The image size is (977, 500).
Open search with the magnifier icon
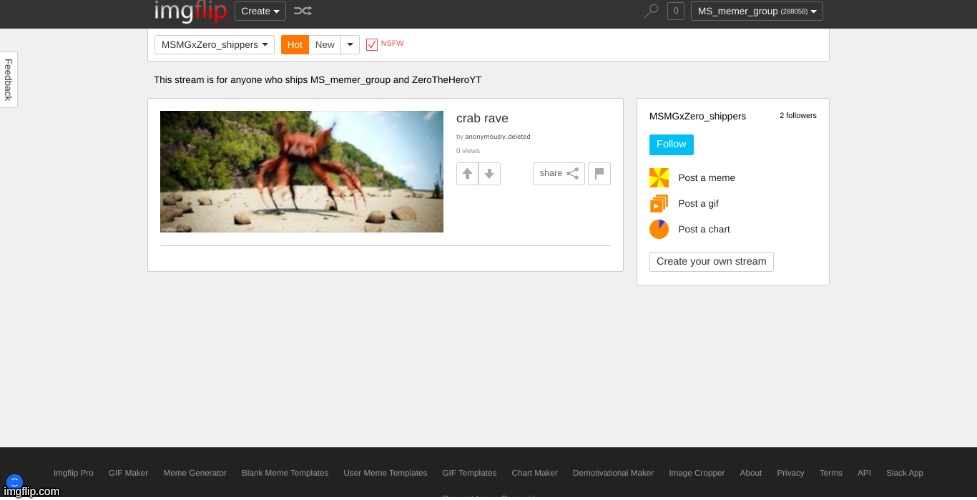pyautogui.click(x=651, y=11)
